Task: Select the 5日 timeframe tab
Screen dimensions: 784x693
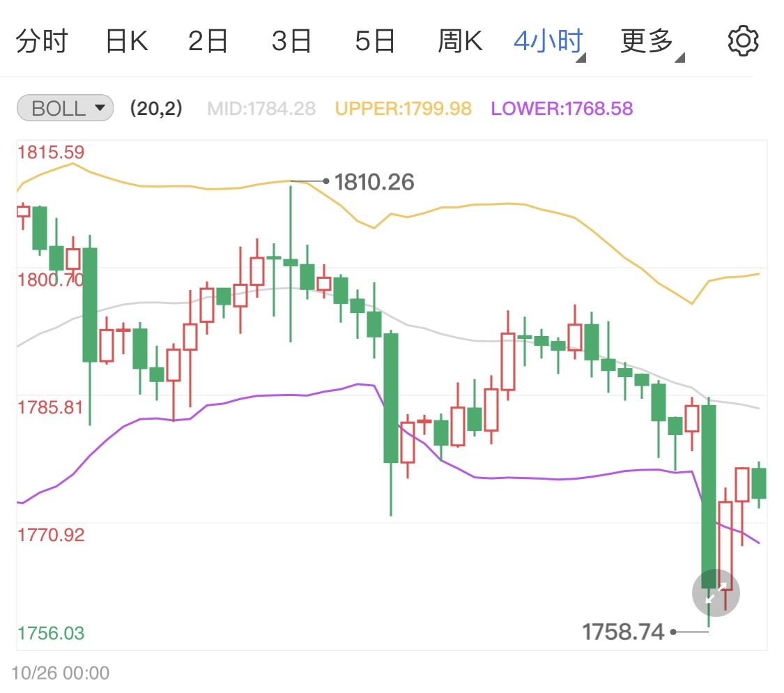Action: click(375, 41)
